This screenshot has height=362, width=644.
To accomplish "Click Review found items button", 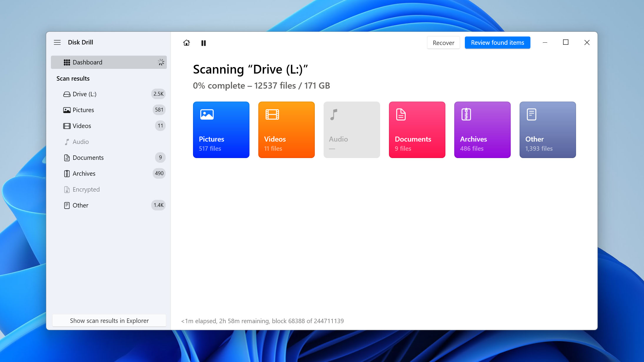I will tap(497, 43).
